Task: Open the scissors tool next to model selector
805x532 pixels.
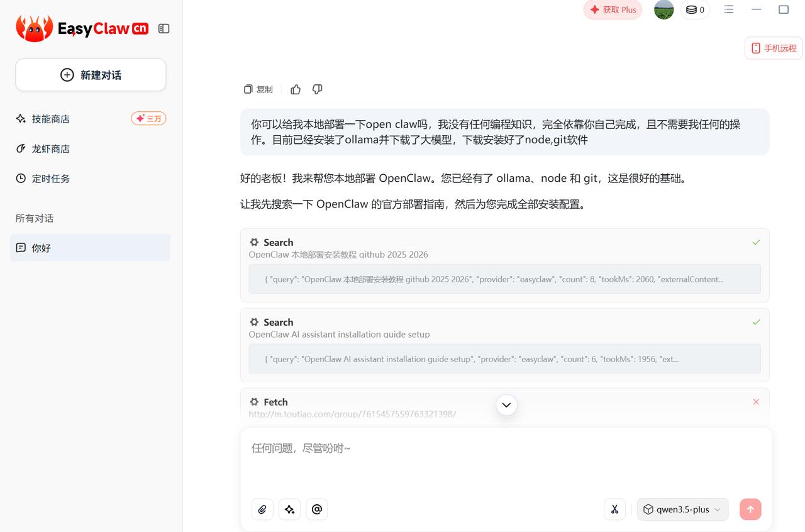Action: click(614, 509)
